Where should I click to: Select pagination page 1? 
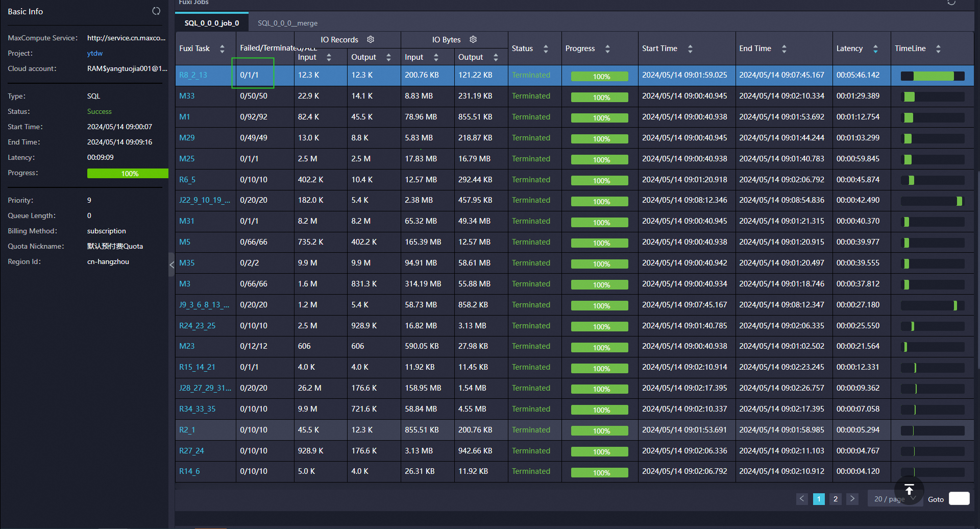pos(819,499)
